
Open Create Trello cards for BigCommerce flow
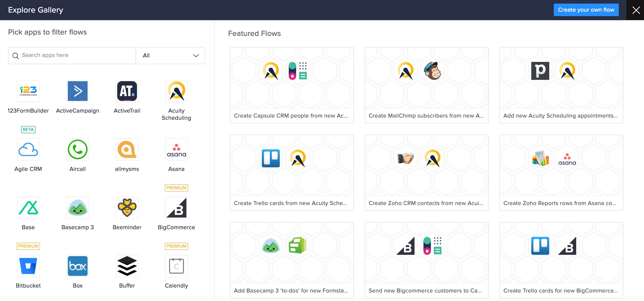click(x=561, y=260)
